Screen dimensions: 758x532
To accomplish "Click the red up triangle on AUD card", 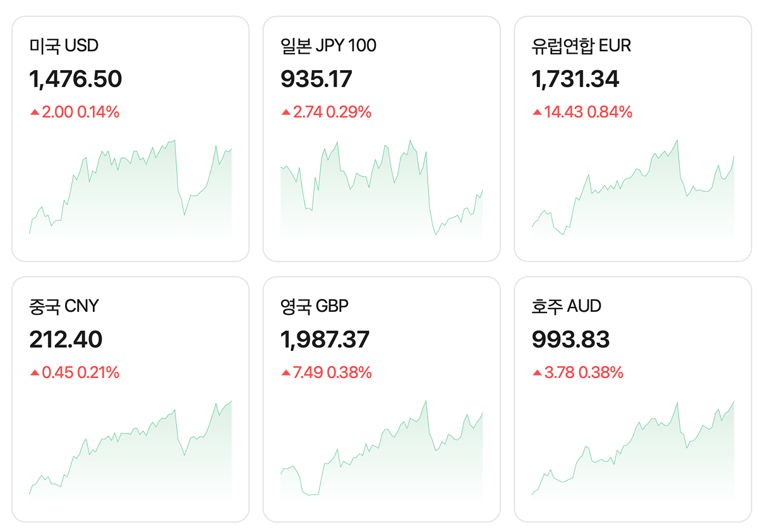I will click(537, 373).
